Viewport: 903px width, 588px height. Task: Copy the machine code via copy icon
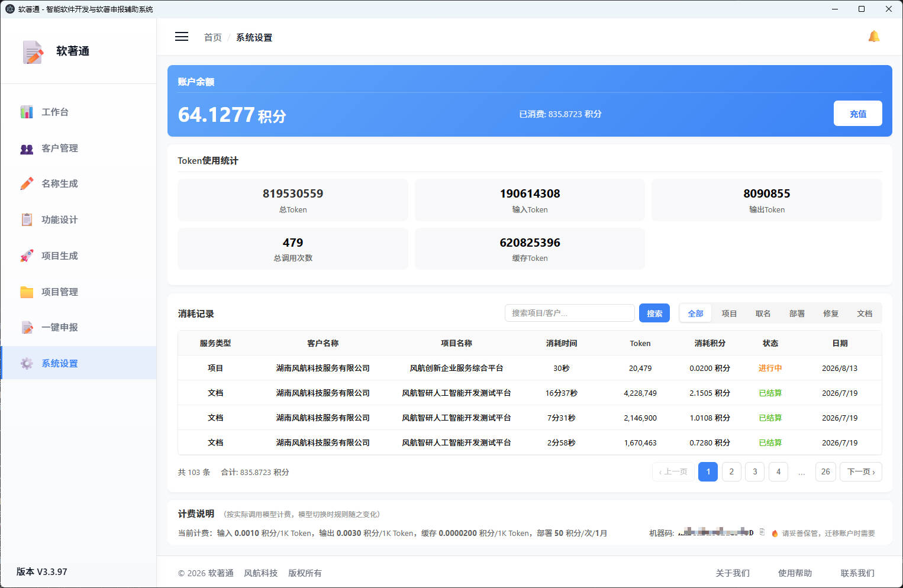(x=762, y=532)
